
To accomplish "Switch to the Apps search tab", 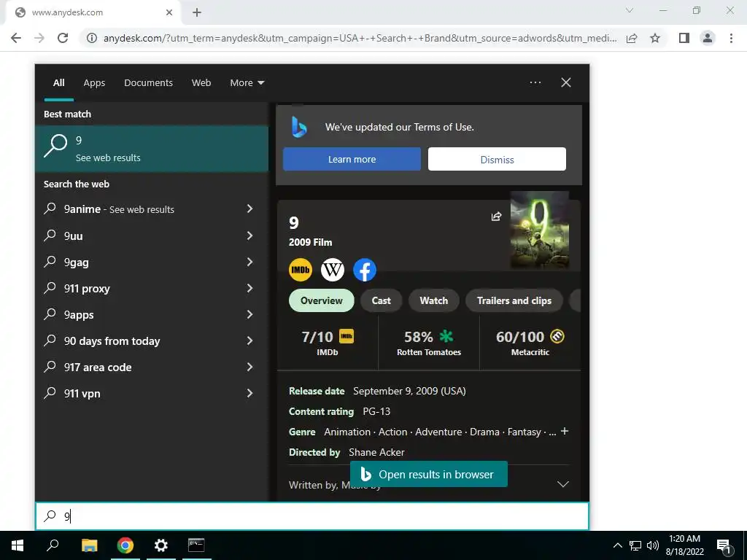I will click(94, 83).
